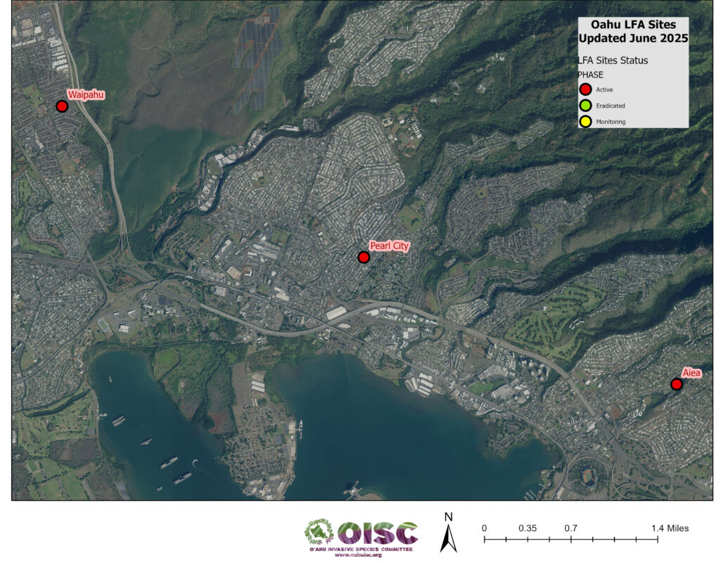Click the OISC logo emblem
Viewport: 728px width, 563px height.
coord(319,533)
